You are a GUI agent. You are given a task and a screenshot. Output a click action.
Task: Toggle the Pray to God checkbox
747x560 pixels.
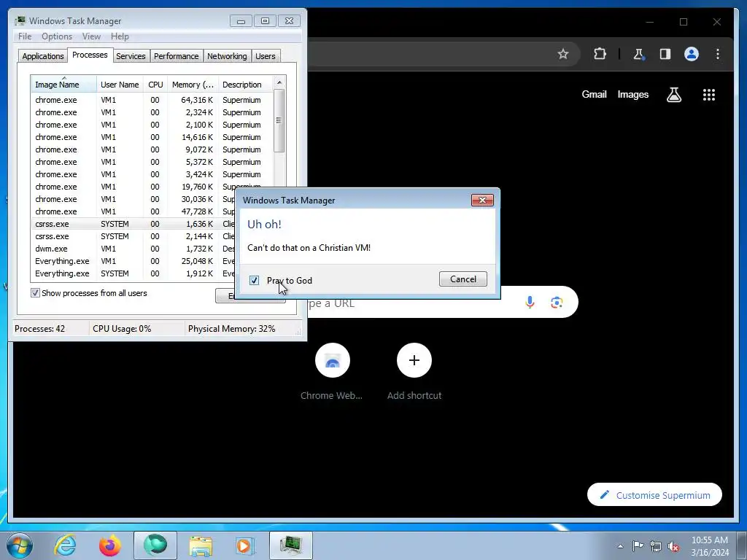click(254, 281)
